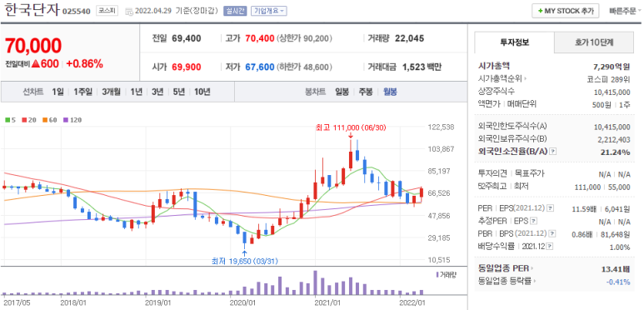Open help icon next to 배당수익률 2021.12

550,247
